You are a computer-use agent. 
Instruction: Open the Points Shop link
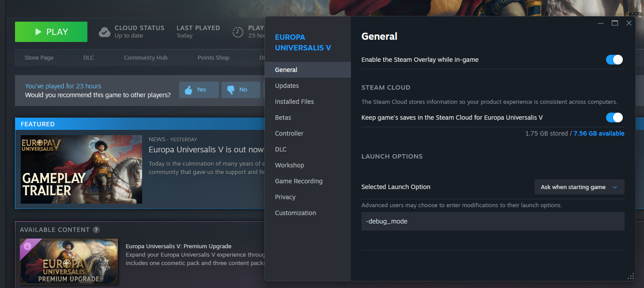(x=214, y=58)
